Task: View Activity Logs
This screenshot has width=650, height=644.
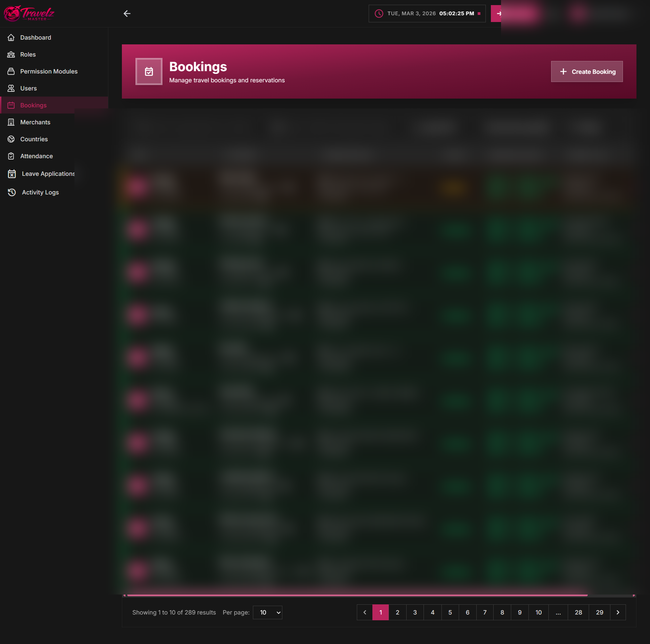Action: (54, 192)
